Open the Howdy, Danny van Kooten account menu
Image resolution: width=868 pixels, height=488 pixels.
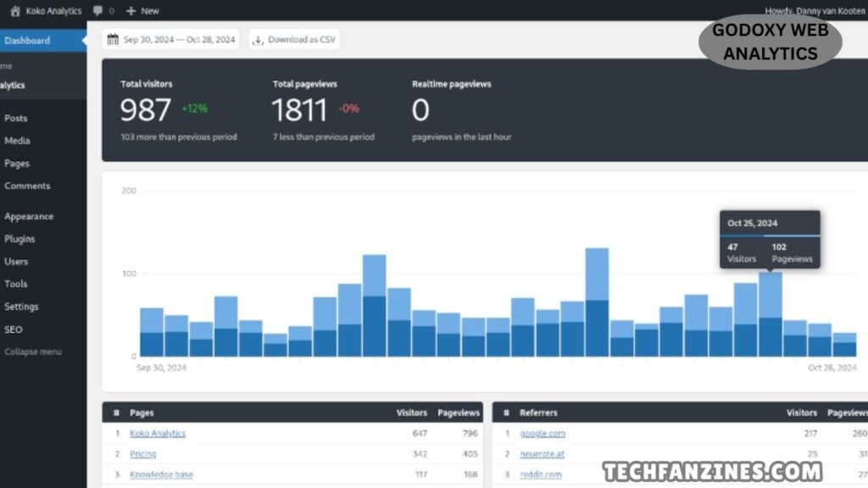(814, 11)
